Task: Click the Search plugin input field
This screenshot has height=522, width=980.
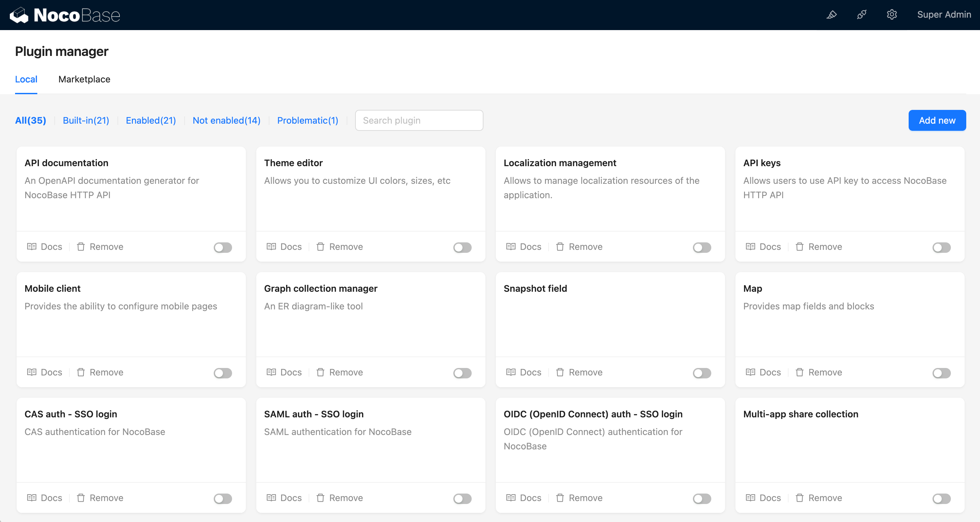Action: [x=419, y=120]
